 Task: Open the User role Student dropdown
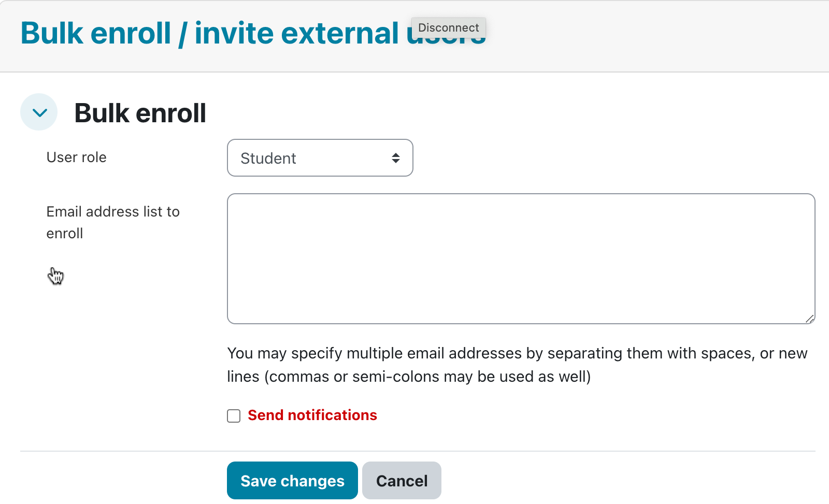320,158
